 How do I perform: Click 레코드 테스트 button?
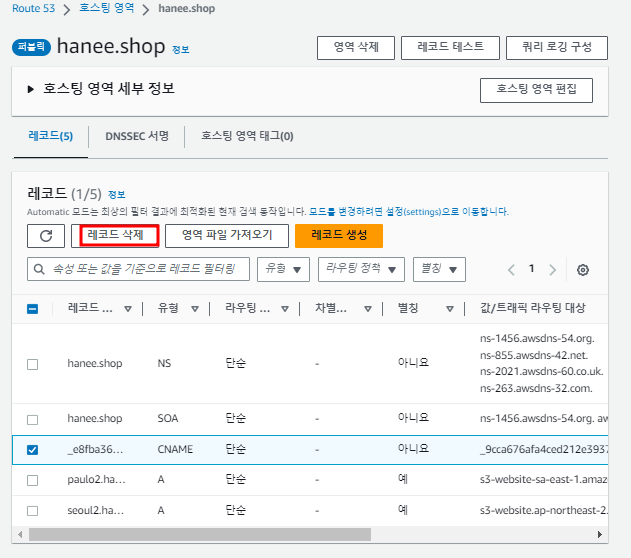click(x=450, y=48)
